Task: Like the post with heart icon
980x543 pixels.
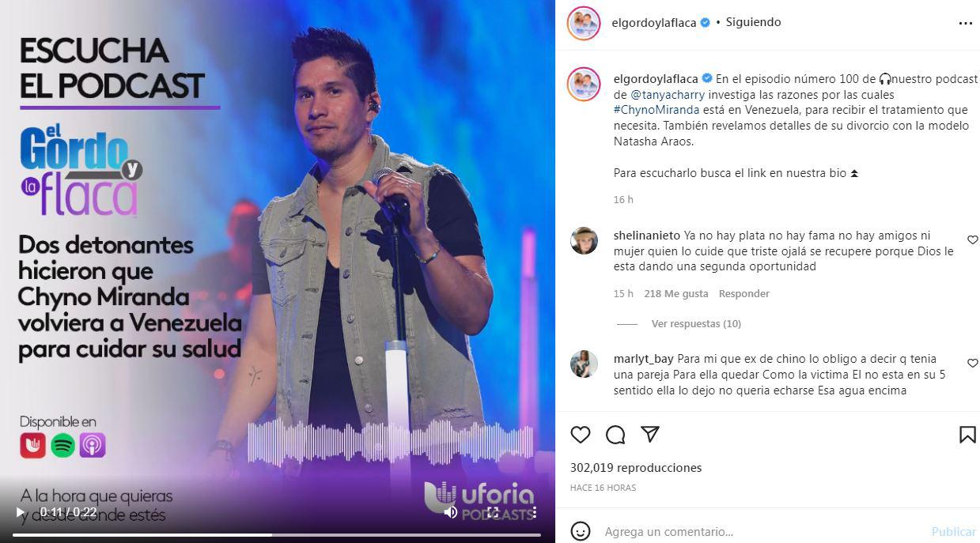Action: pos(581,435)
